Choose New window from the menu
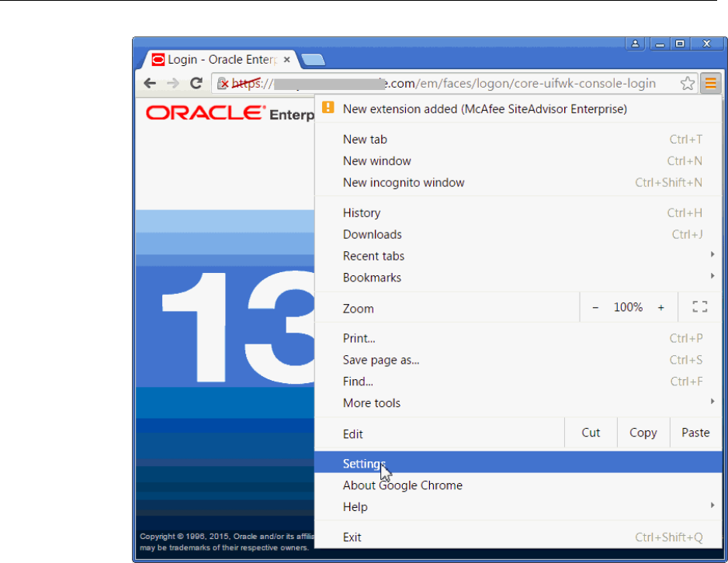Image resolution: width=728 pixels, height=563 pixels. click(x=518, y=161)
